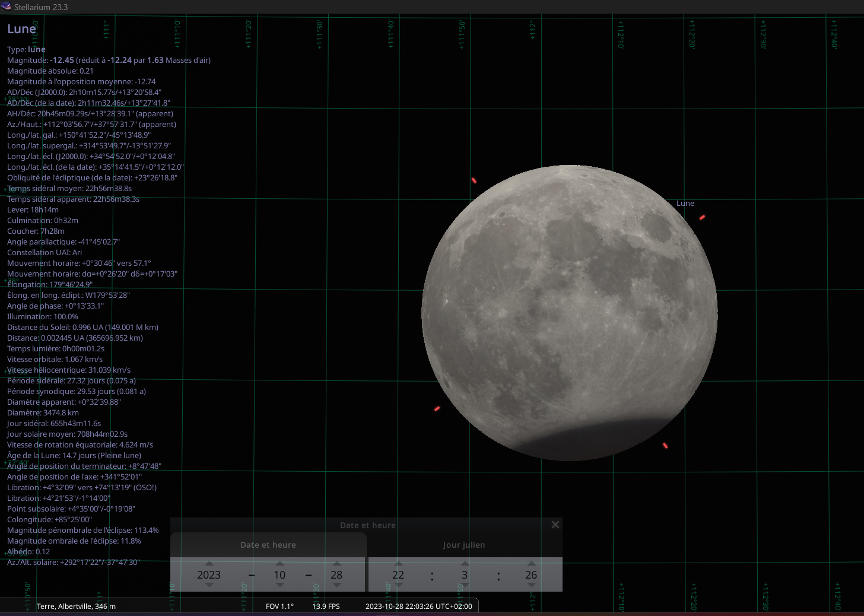The height and width of the screenshot is (616, 864).
Task: Click the Lune heading in the info panel
Action: (21, 29)
